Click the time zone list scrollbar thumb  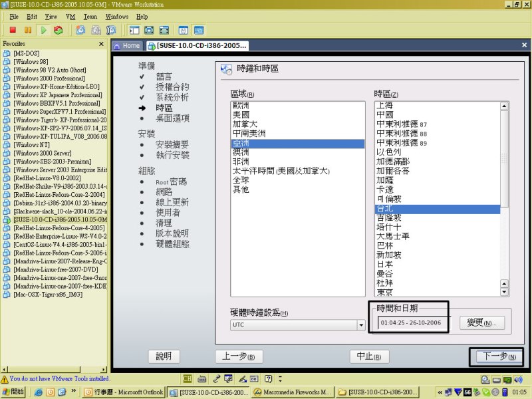pos(505,158)
